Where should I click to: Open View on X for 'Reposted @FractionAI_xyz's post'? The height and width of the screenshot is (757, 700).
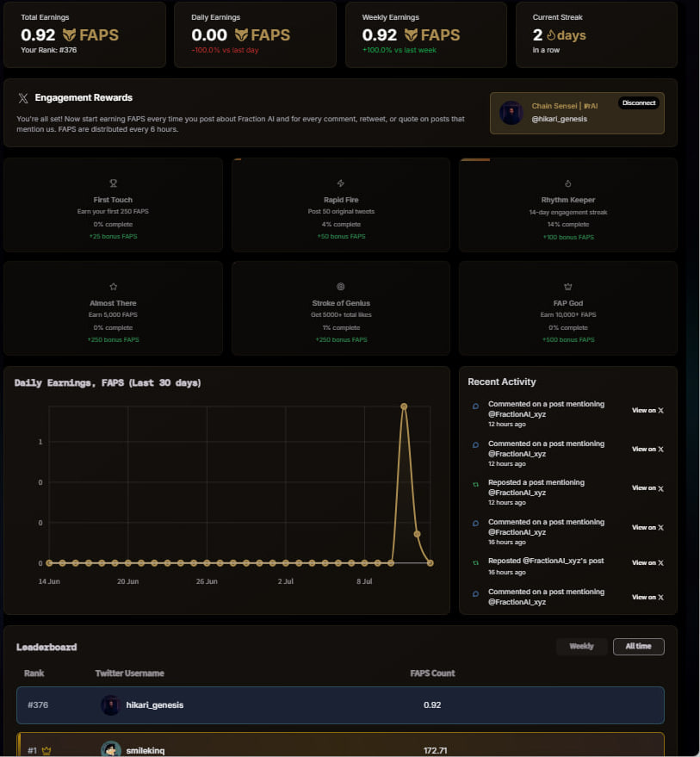tap(647, 563)
